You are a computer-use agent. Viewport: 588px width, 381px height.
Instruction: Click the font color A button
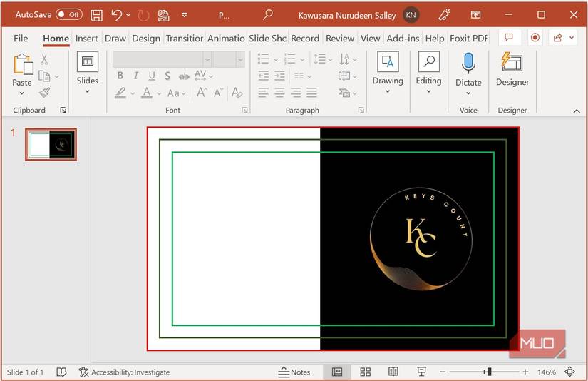(147, 92)
